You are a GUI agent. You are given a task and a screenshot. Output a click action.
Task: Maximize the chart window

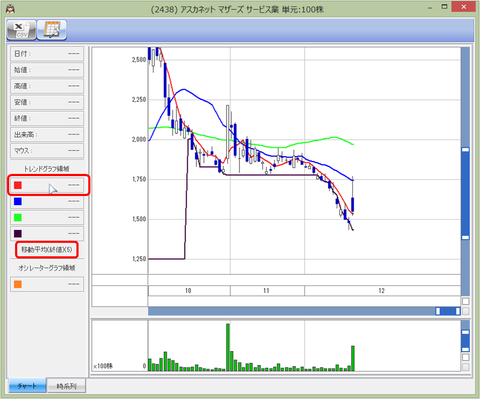click(444, 7)
